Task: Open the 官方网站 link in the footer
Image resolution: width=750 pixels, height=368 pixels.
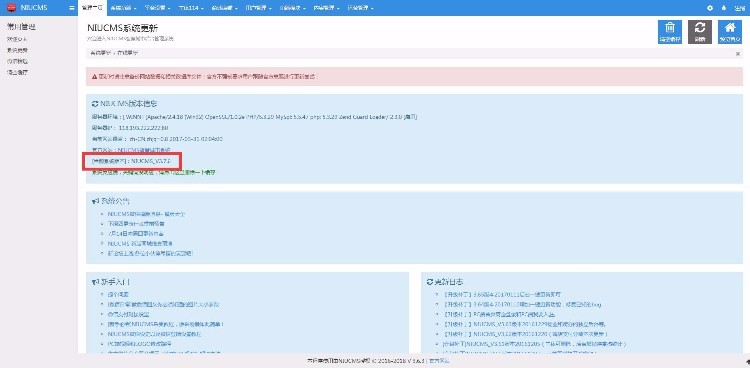Action: (439, 361)
